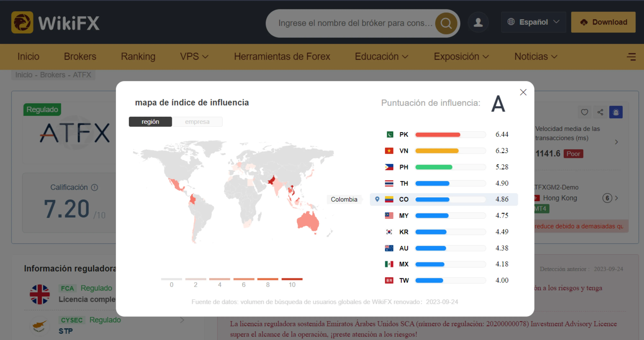The image size is (644, 340).
Task: Click the search magnifier button
Action: tap(446, 23)
